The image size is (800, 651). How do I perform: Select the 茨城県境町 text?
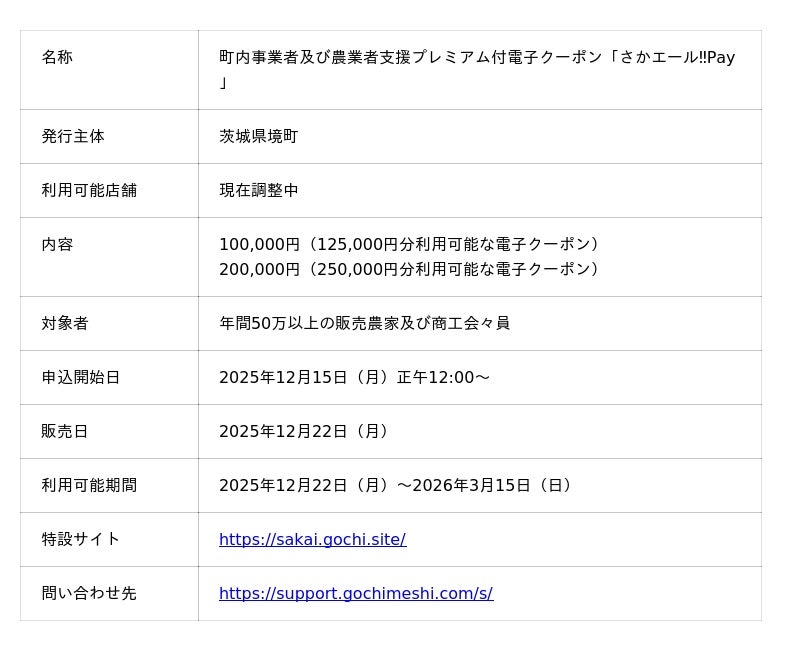click(258, 137)
